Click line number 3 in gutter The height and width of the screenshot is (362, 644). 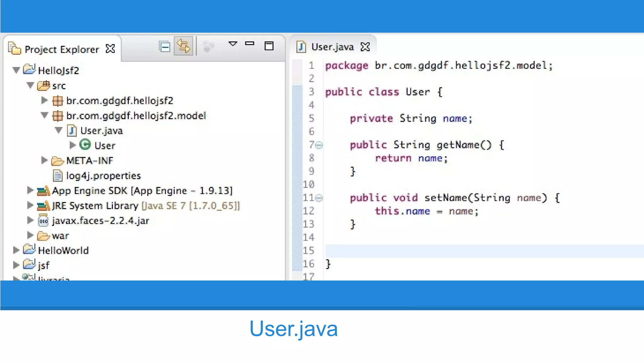311,92
